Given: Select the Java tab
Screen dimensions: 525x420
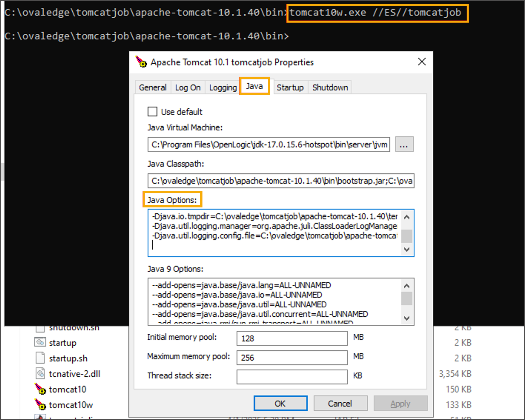Looking at the screenshot, I should tap(254, 86).
